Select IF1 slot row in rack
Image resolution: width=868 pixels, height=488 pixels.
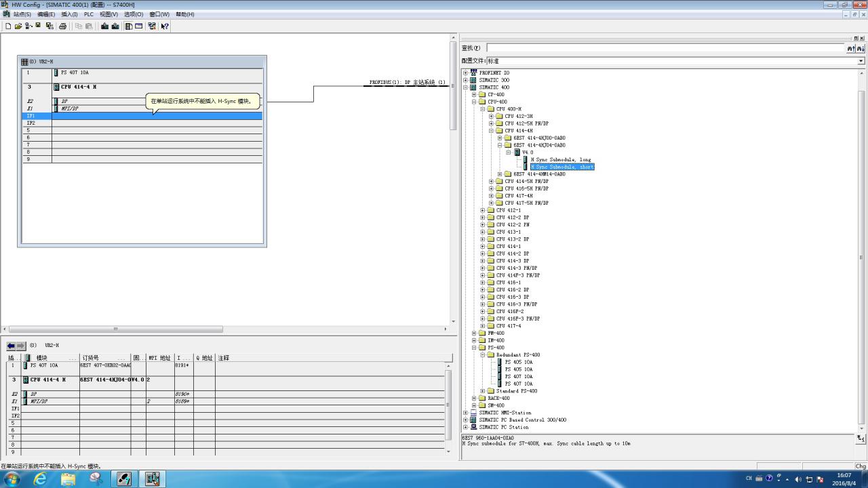tap(142, 116)
